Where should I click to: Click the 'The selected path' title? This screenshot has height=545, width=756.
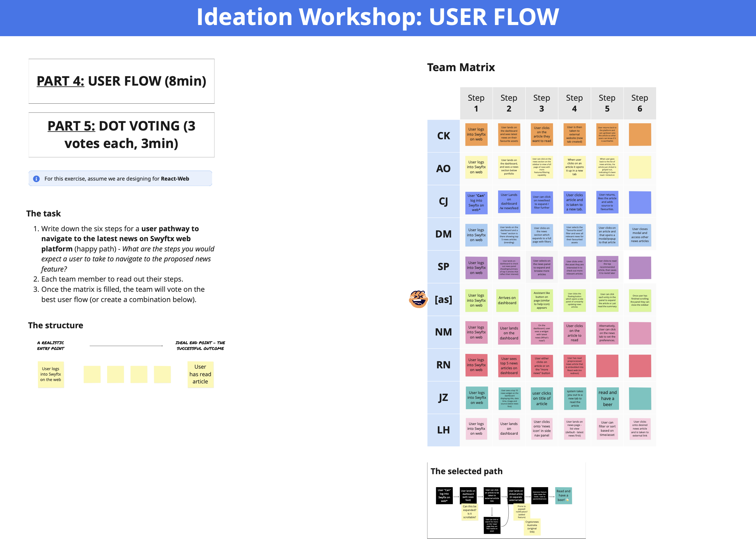(x=466, y=471)
